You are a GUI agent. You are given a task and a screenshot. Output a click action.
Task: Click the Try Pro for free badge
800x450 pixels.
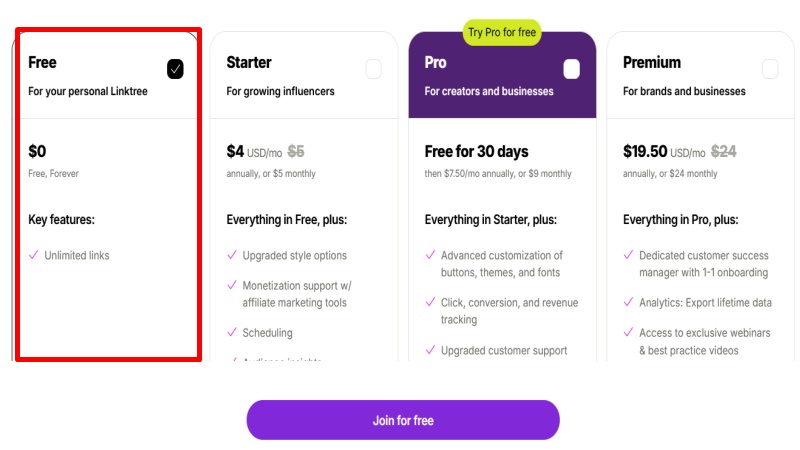click(x=502, y=33)
